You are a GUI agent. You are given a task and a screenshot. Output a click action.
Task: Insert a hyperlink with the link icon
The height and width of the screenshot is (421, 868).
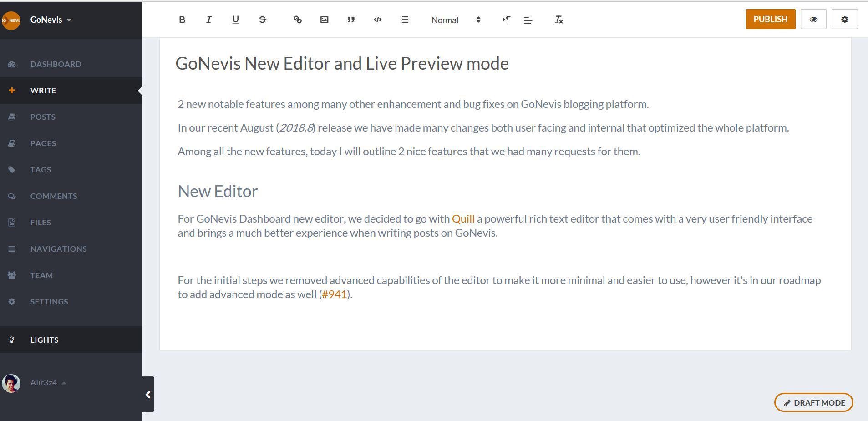(298, 20)
